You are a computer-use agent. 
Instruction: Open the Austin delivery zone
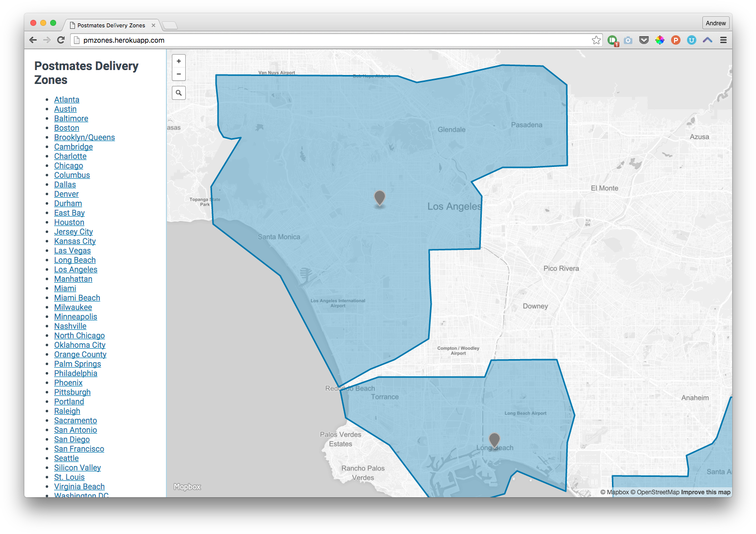(65, 109)
